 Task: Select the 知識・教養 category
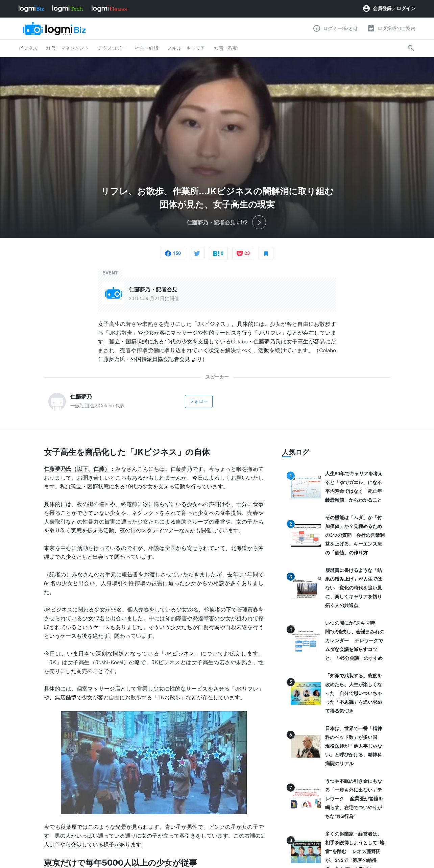tap(225, 48)
